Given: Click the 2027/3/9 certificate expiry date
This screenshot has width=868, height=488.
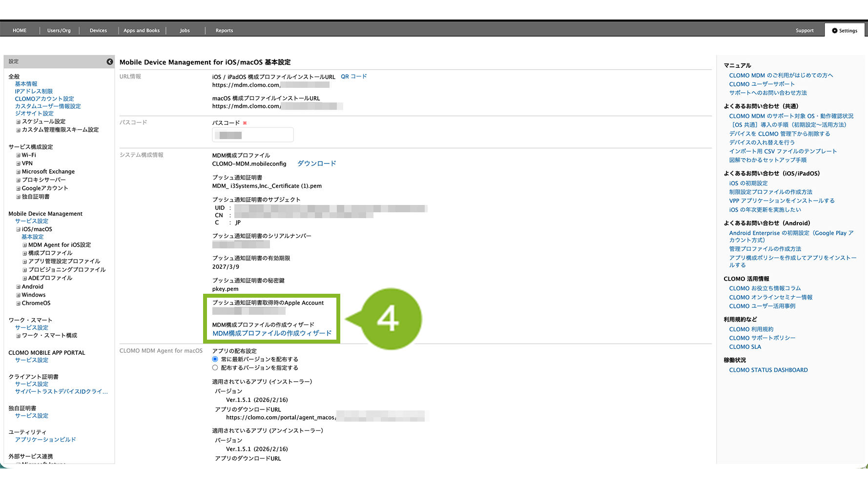Looking at the screenshot, I should tap(226, 267).
